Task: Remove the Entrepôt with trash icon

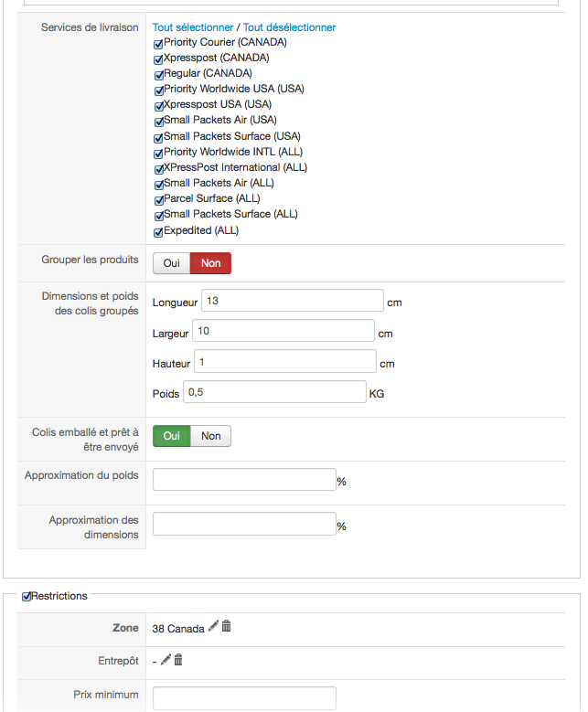Action: point(178,659)
